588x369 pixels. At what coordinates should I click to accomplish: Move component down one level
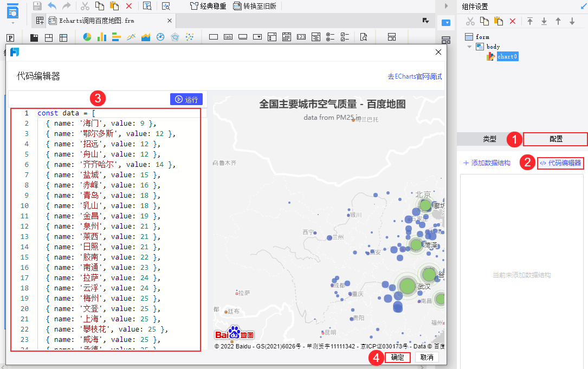coord(572,21)
